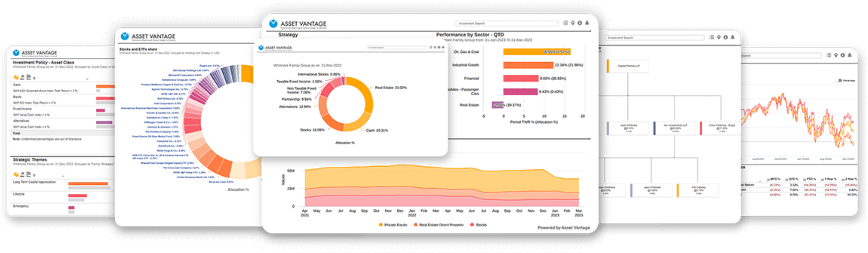This screenshot has width=868, height=253.
Task: Click the 'Partnership: 9.94%' label on the donut card
Action: (297, 99)
